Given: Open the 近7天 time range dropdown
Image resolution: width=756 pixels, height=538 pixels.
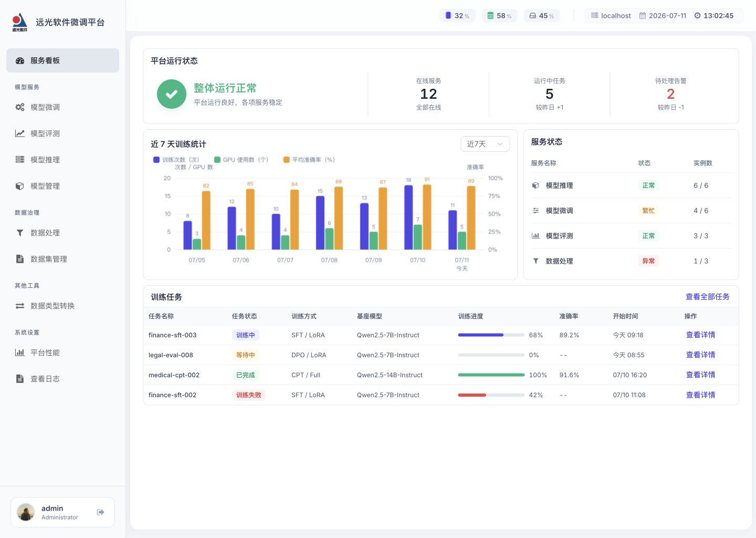Looking at the screenshot, I should (x=485, y=144).
